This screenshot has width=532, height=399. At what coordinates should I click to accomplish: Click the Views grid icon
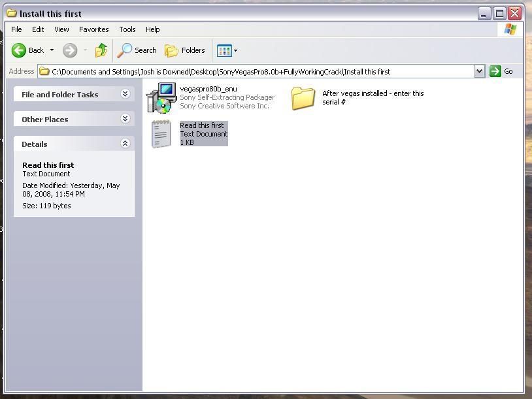(x=224, y=51)
